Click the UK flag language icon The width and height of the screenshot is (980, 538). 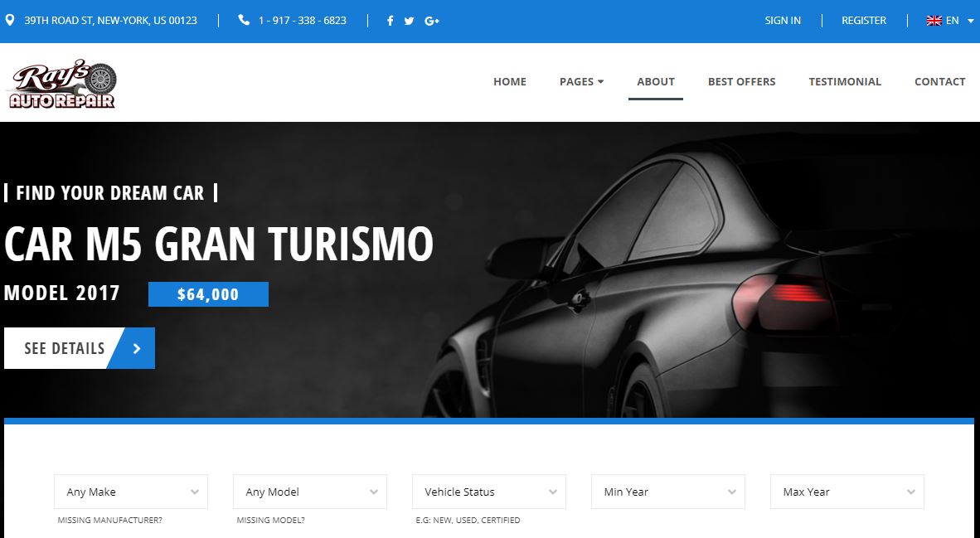tap(934, 21)
